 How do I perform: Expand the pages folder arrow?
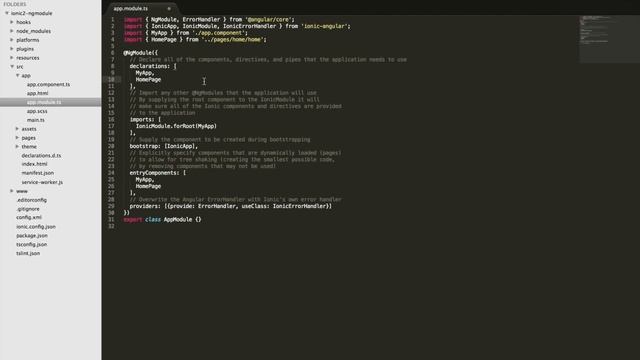point(18,138)
